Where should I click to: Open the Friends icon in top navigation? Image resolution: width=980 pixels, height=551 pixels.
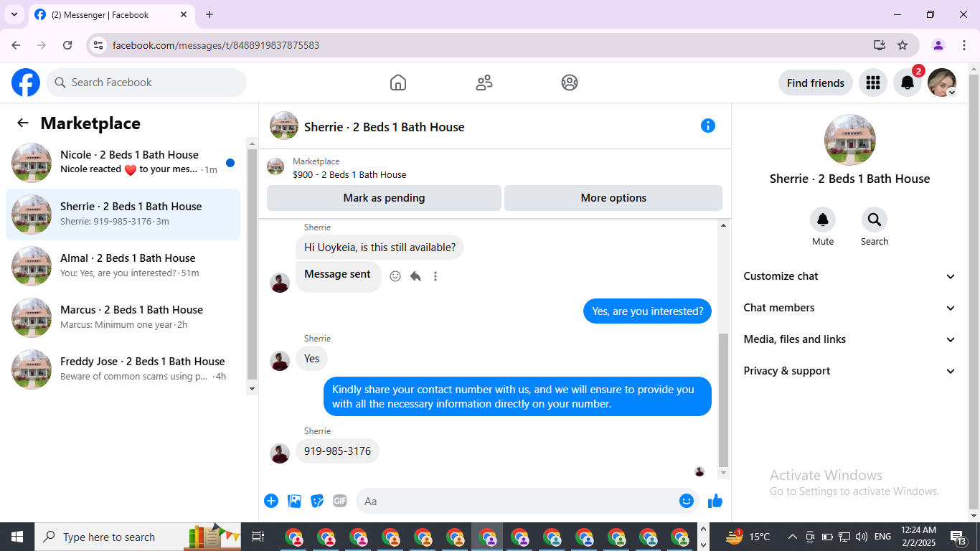click(x=484, y=83)
